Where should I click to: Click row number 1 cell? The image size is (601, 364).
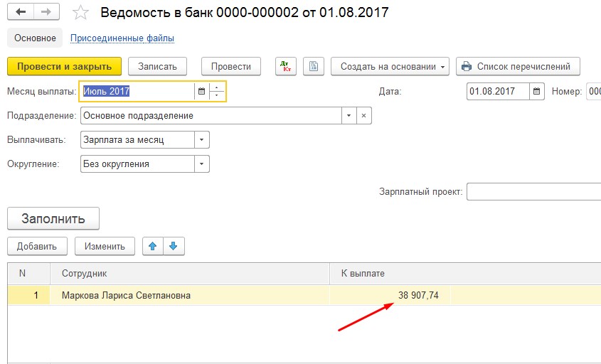pyautogui.click(x=28, y=296)
